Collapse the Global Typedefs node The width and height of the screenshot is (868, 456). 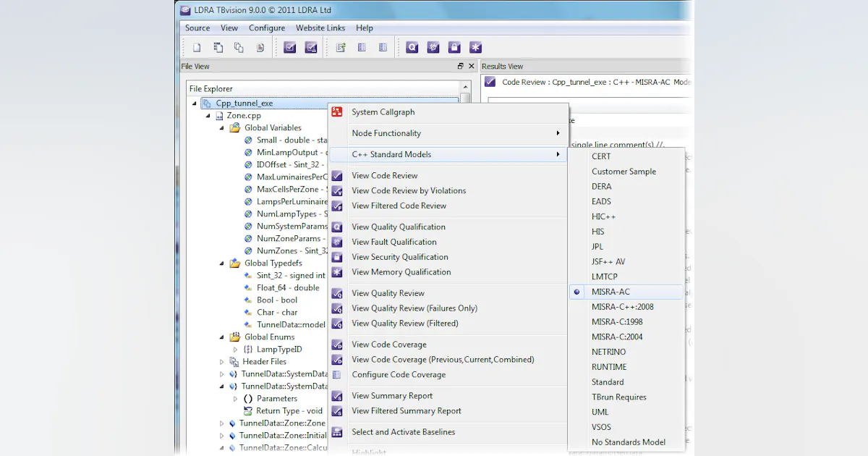point(222,263)
